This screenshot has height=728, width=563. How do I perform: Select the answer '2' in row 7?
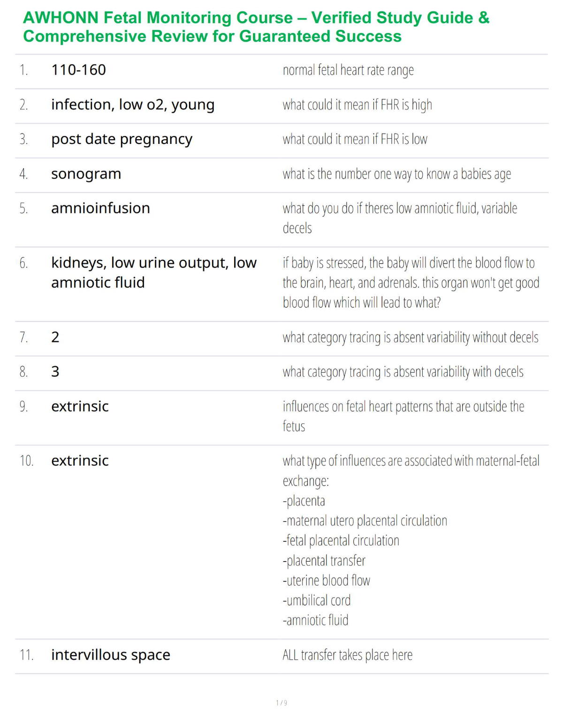(55, 337)
